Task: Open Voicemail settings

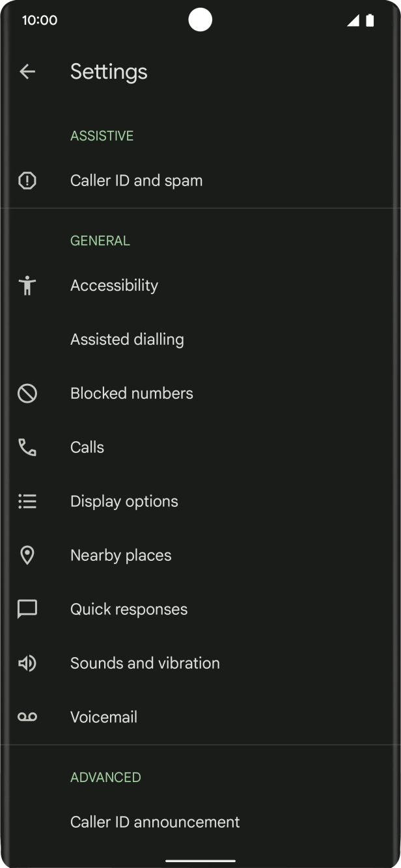Action: pyautogui.click(x=104, y=717)
